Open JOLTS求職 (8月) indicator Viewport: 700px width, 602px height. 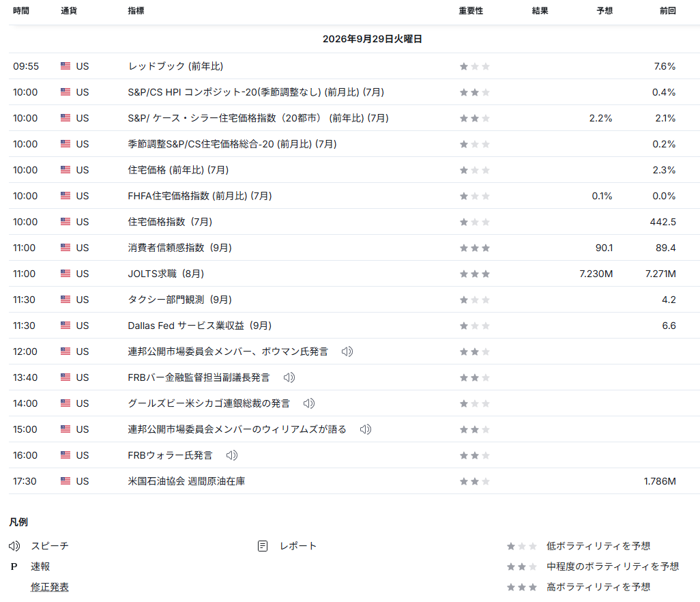(x=166, y=274)
